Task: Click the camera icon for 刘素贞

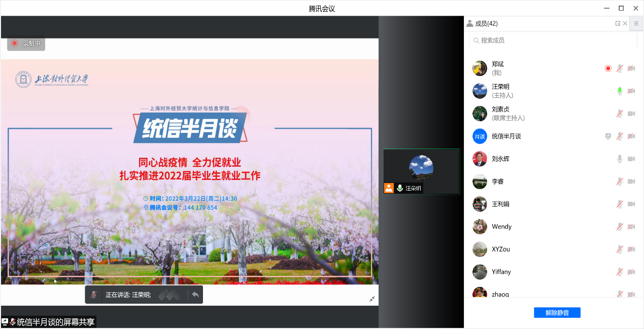Action: pyautogui.click(x=631, y=114)
